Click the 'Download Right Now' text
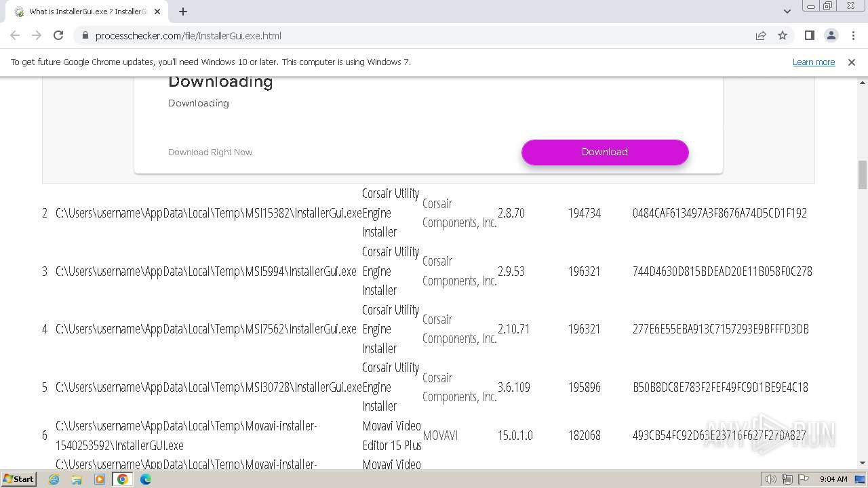The height and width of the screenshot is (488, 868). coord(210,152)
